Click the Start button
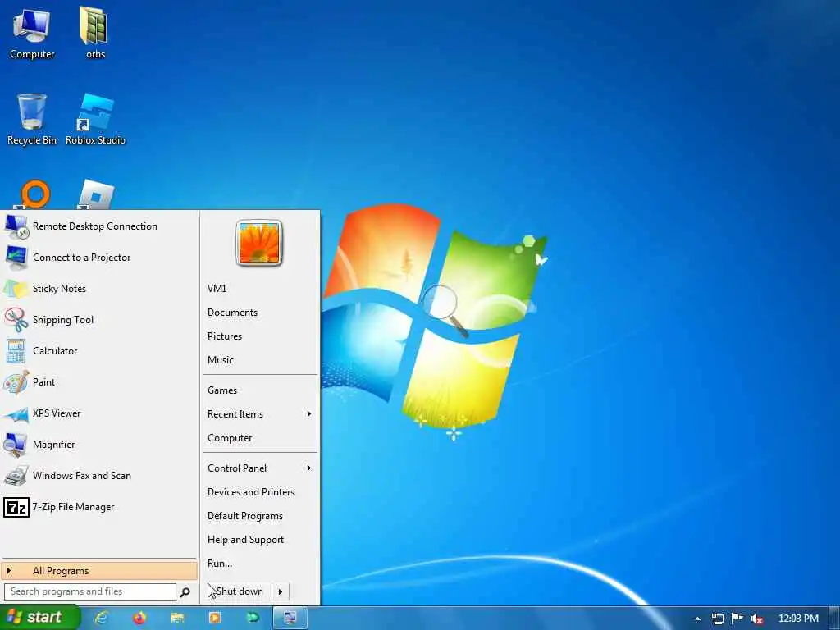 pyautogui.click(x=39, y=618)
